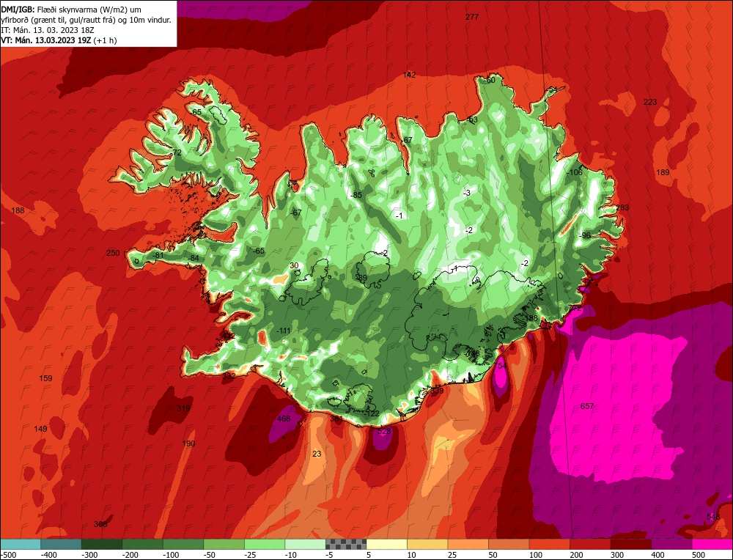Click the 159 value in the southwest sea
The image size is (733, 560).
pos(45,378)
